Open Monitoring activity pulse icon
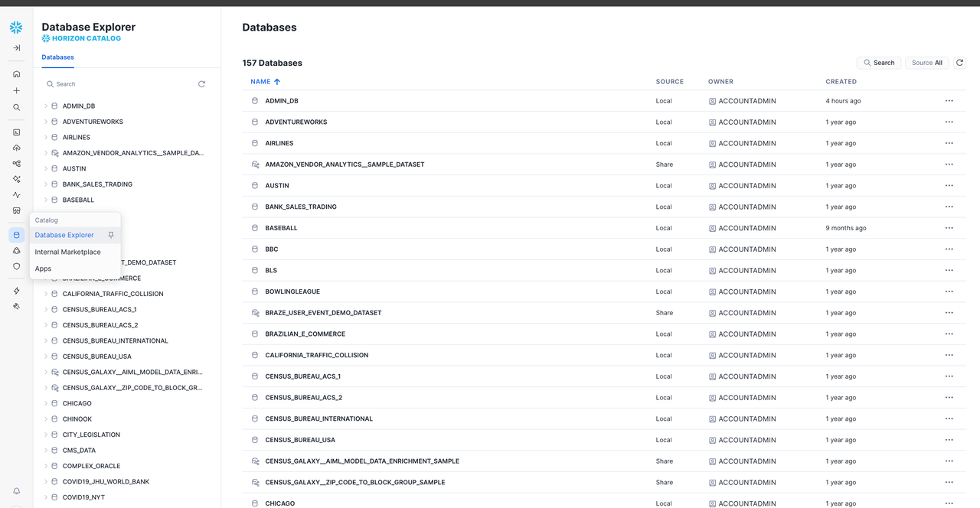 pos(16,195)
